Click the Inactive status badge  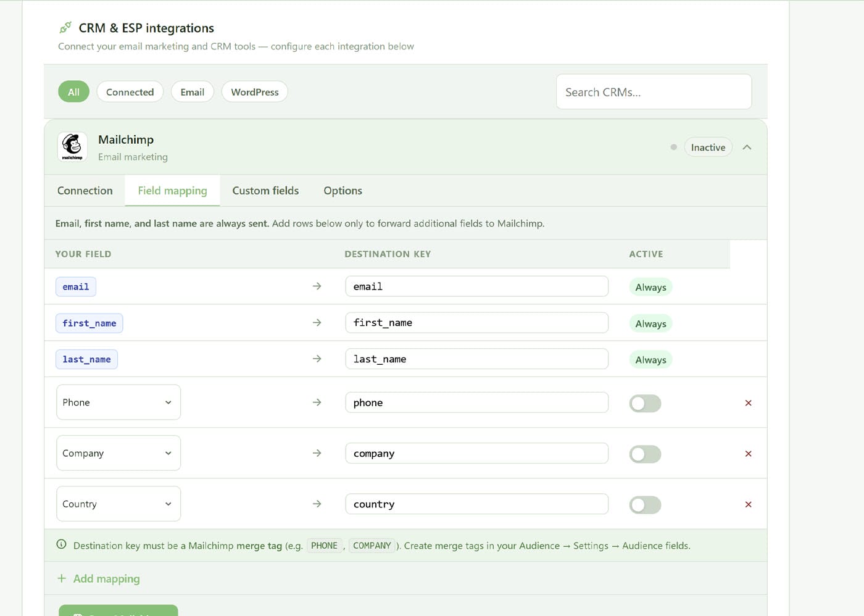click(x=708, y=147)
